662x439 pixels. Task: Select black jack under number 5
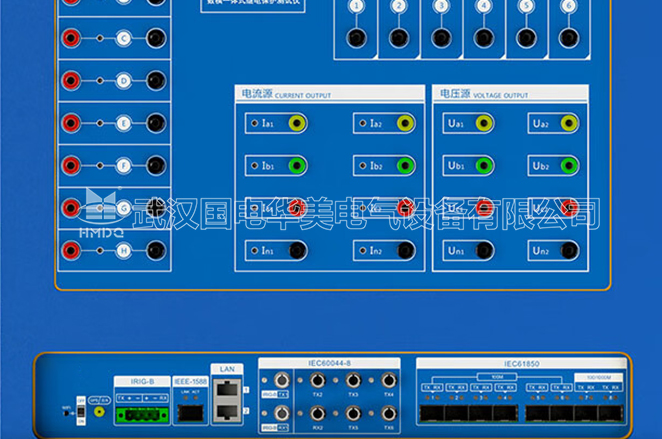(x=526, y=38)
